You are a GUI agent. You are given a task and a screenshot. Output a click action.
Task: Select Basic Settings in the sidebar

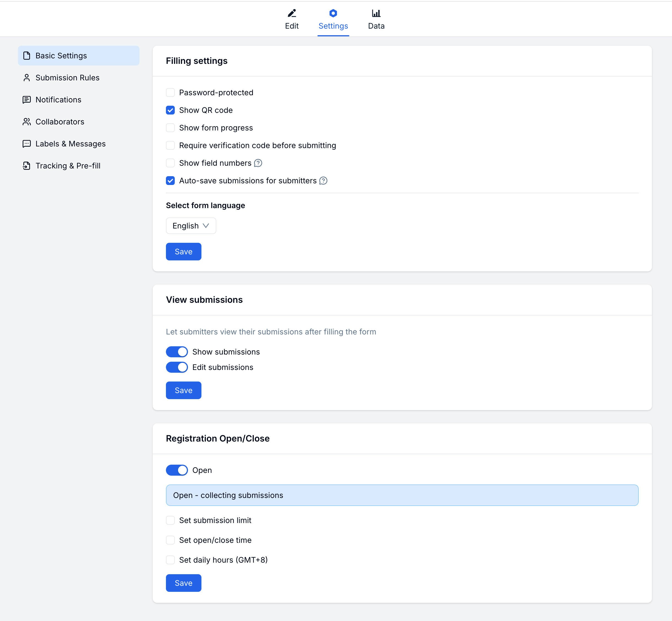[78, 56]
